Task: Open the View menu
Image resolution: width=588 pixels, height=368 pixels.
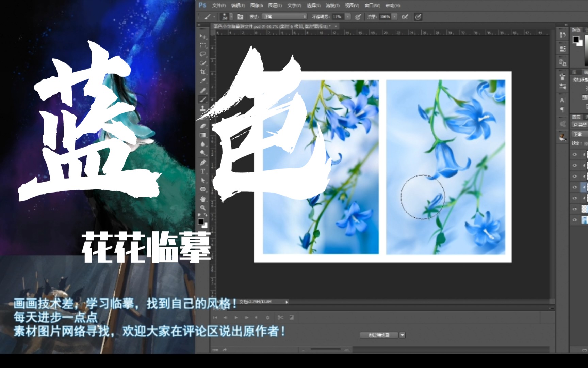Action: pos(352,5)
